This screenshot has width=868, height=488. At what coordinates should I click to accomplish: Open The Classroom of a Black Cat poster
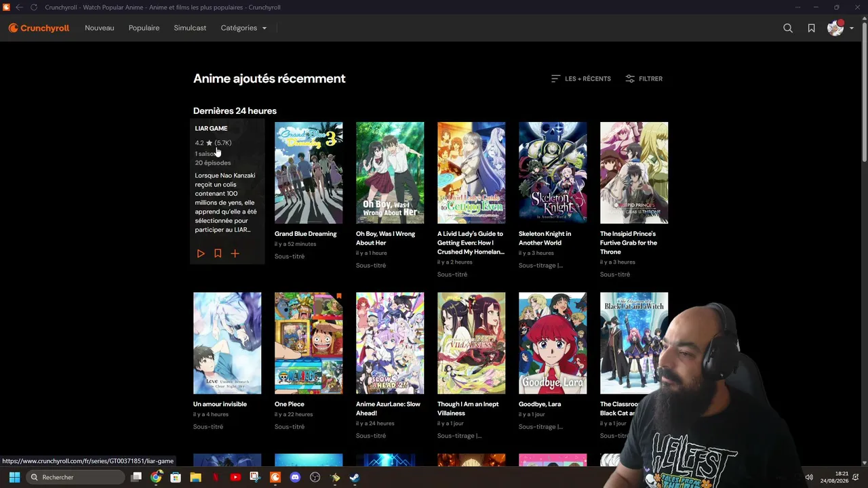coord(634,343)
